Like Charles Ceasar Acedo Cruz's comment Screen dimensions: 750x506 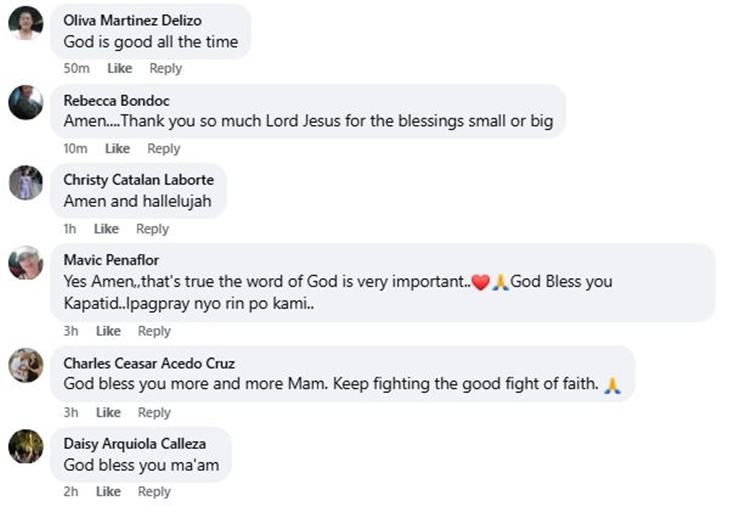pos(108,412)
